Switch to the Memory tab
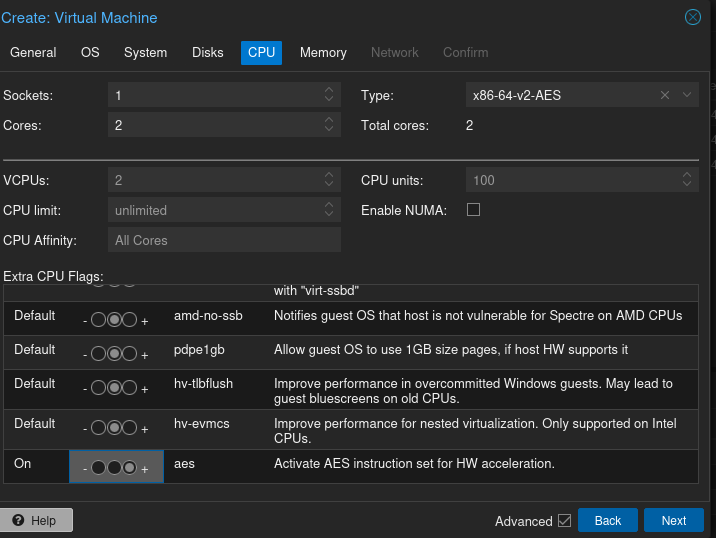Image resolution: width=716 pixels, height=538 pixels. [x=323, y=53]
